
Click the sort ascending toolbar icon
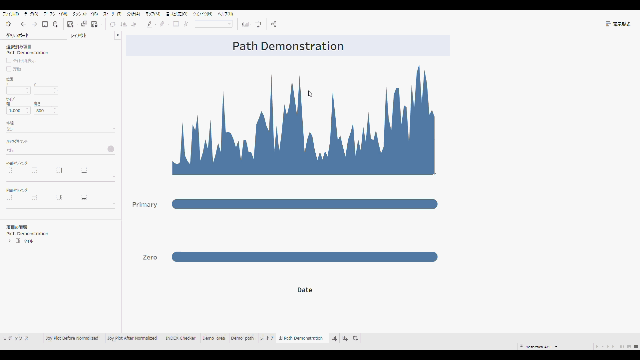[123, 24]
